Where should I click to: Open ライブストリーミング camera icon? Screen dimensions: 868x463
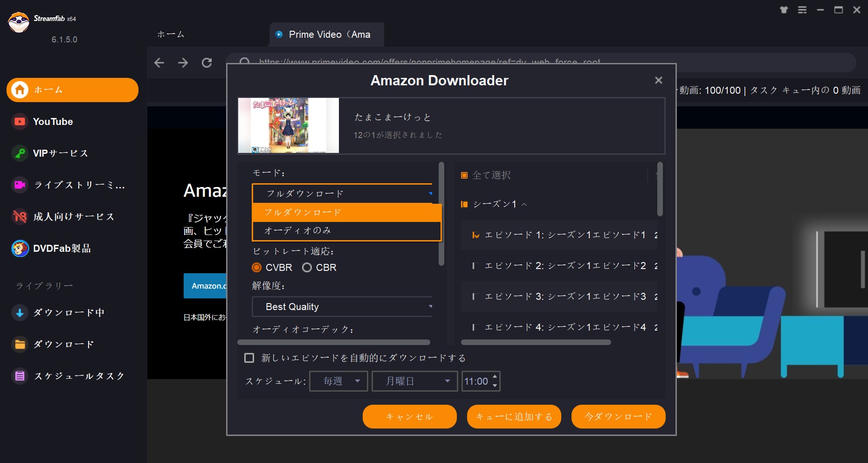point(20,185)
